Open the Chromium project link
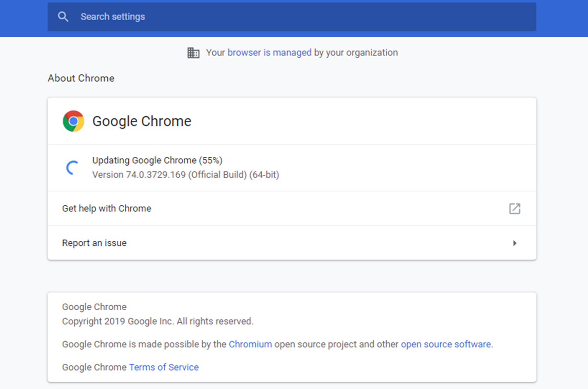The height and width of the screenshot is (389, 588). pyautogui.click(x=250, y=345)
